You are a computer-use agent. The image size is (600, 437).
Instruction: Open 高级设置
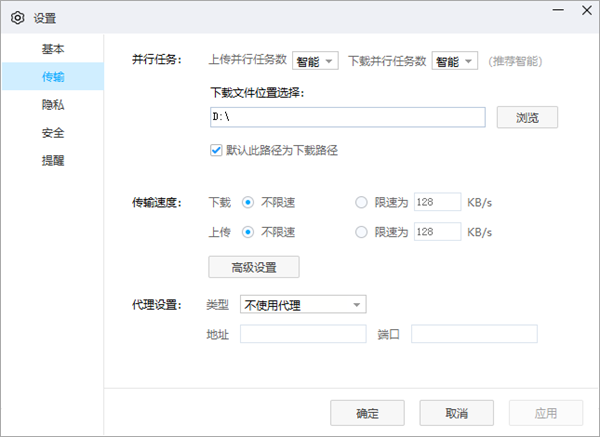pos(253,267)
